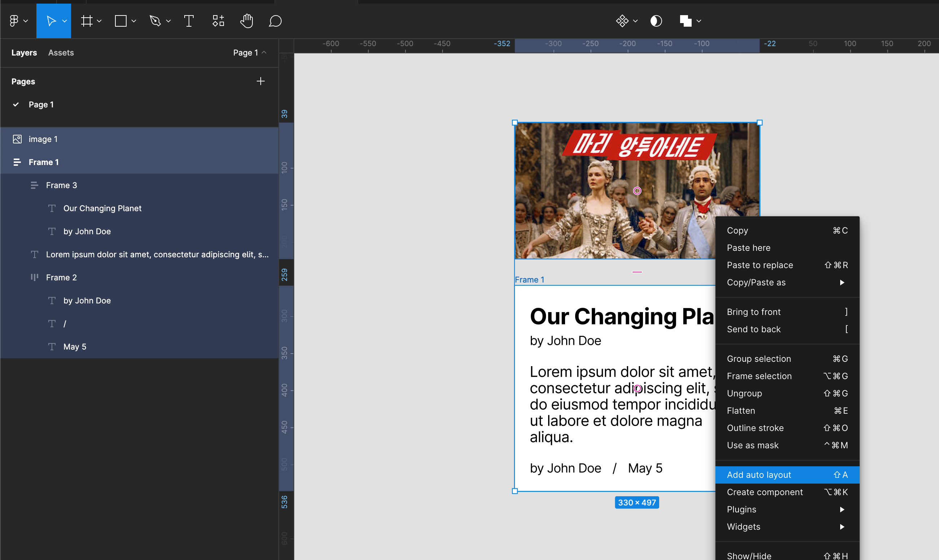939x560 pixels.
Task: Select the Frame tool
Action: 87,21
